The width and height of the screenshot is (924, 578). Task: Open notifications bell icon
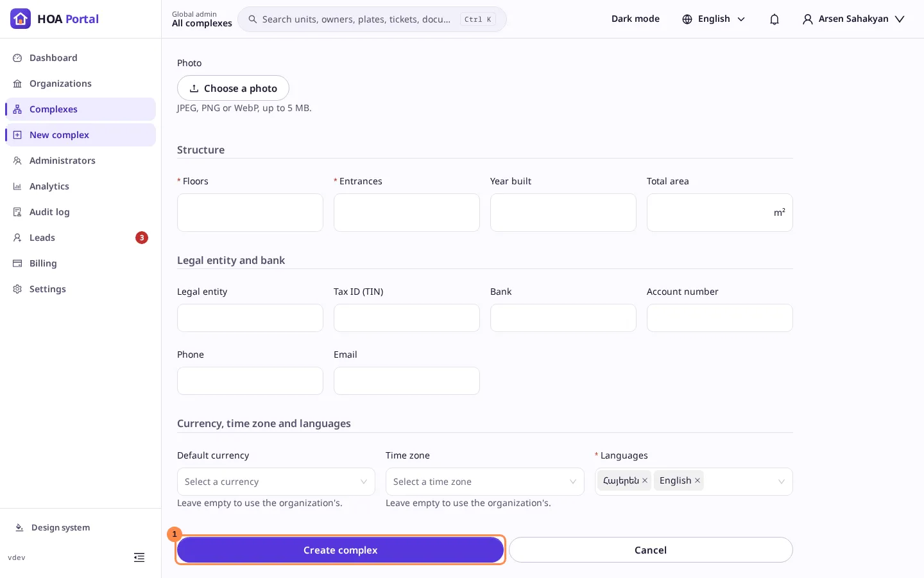tap(774, 19)
